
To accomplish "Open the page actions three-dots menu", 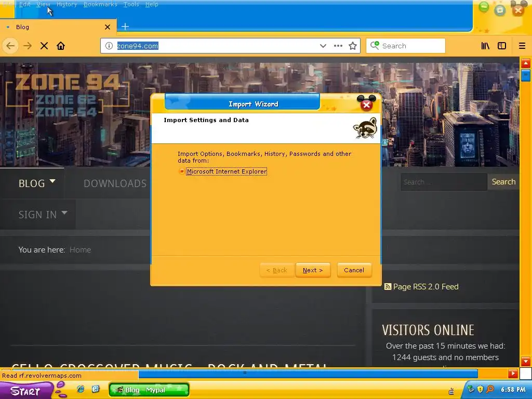I will (338, 46).
